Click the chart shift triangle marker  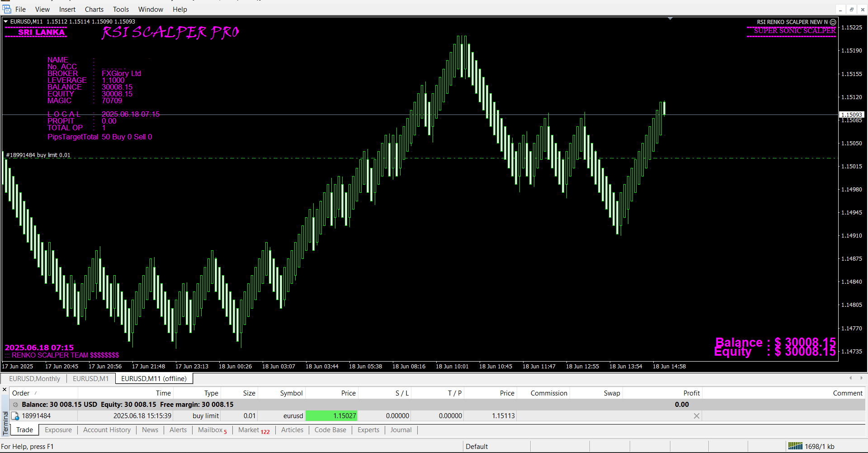click(x=670, y=19)
